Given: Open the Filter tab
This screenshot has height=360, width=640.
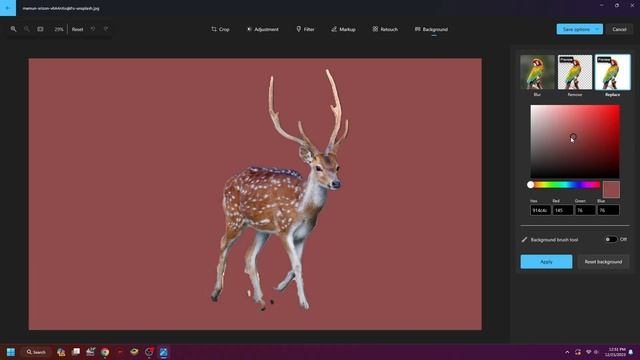Looking at the screenshot, I should (x=305, y=29).
